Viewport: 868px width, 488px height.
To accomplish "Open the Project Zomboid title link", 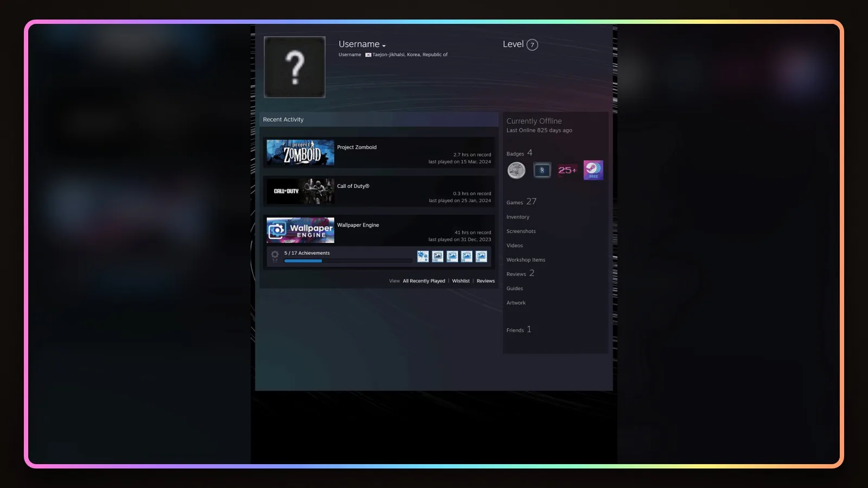I will 357,147.
